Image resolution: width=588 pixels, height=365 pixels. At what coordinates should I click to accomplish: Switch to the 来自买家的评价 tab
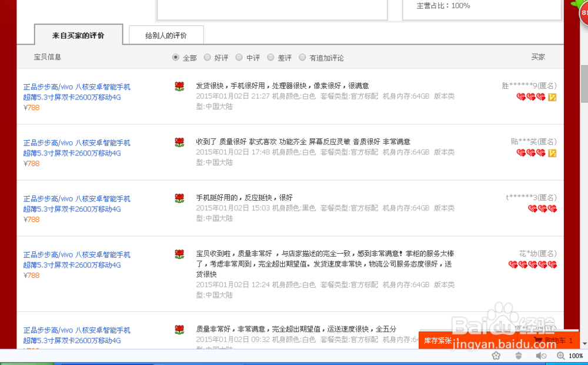78,34
